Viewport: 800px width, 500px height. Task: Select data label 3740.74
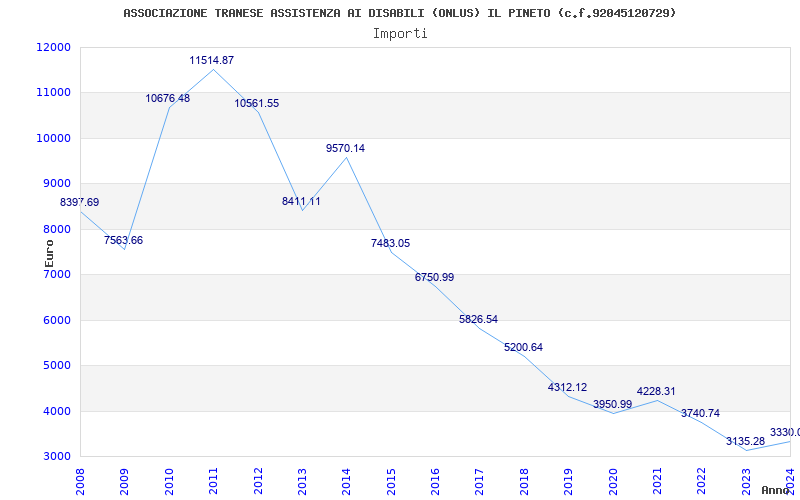(x=701, y=413)
